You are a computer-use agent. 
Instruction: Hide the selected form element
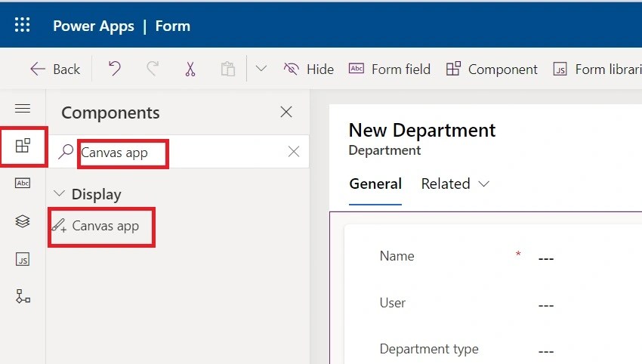pos(308,69)
